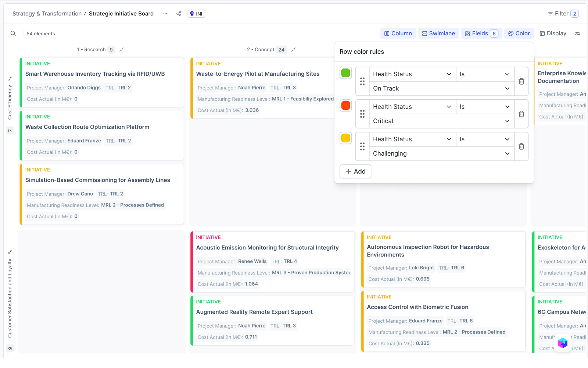Go to Strategy & Transformation breadcrumb
588x368 pixels.
coord(47,14)
